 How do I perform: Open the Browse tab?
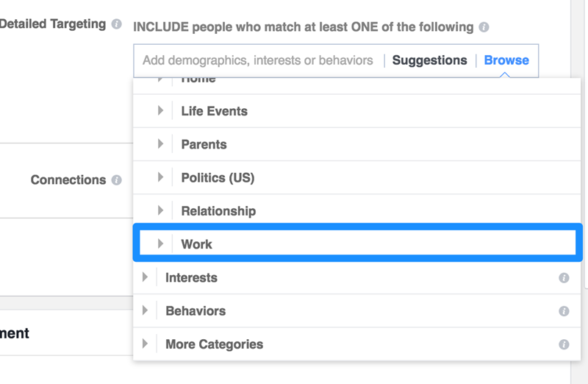[x=506, y=60]
